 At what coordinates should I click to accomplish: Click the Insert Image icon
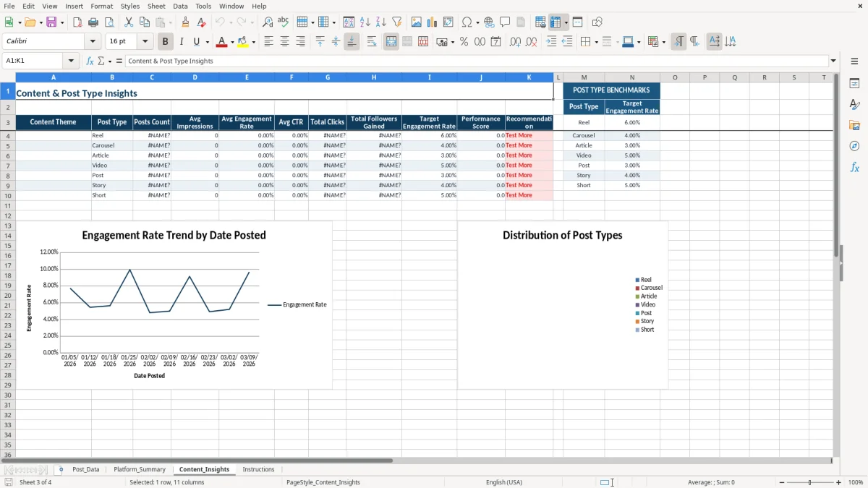417,22
